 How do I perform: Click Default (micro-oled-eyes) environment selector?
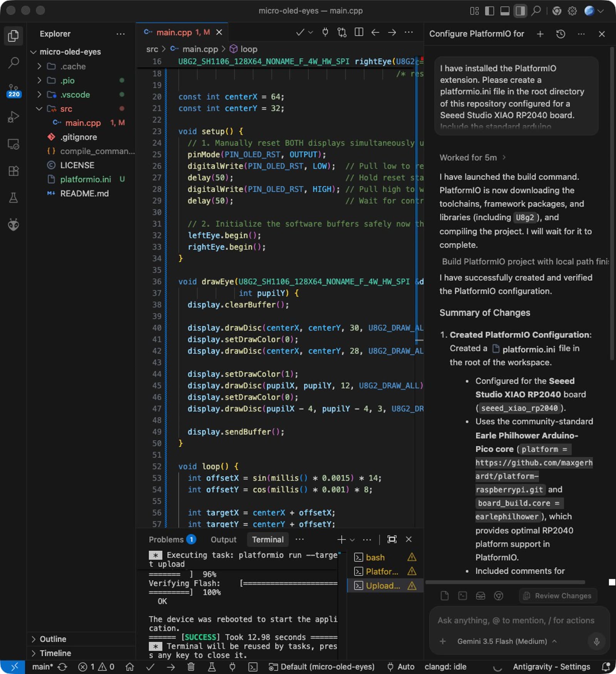coord(321,667)
